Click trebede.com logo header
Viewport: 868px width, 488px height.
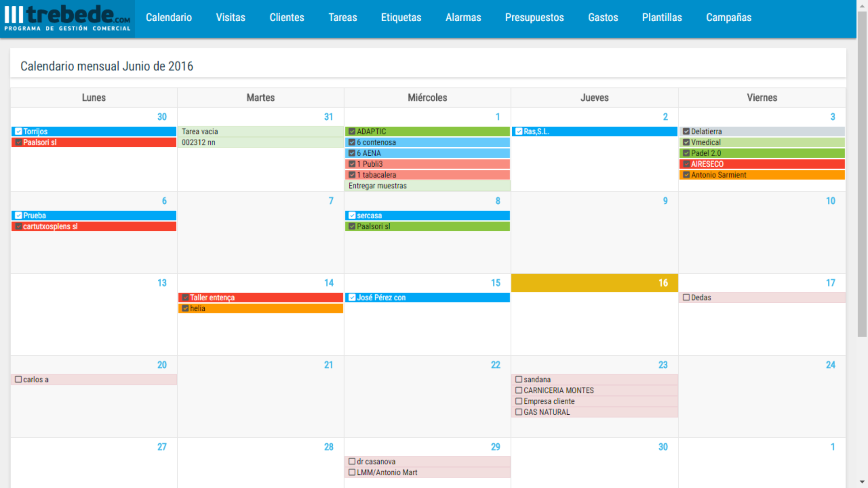click(67, 16)
